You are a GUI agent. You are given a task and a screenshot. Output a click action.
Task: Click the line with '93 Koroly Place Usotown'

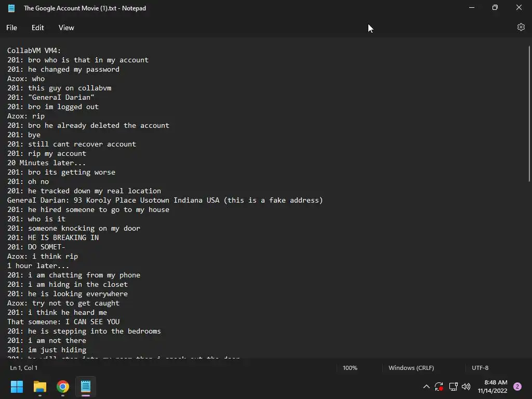pos(165,200)
